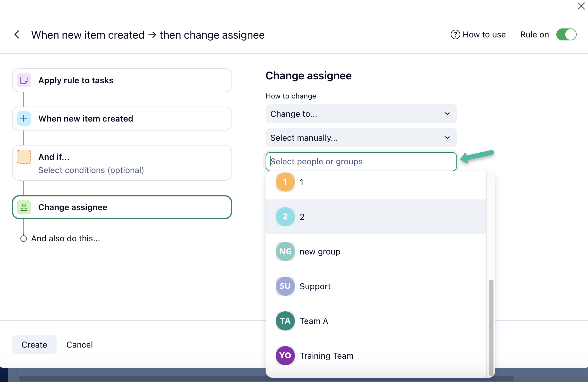
Task: Toggle the Rule on switch
Action: click(x=566, y=35)
